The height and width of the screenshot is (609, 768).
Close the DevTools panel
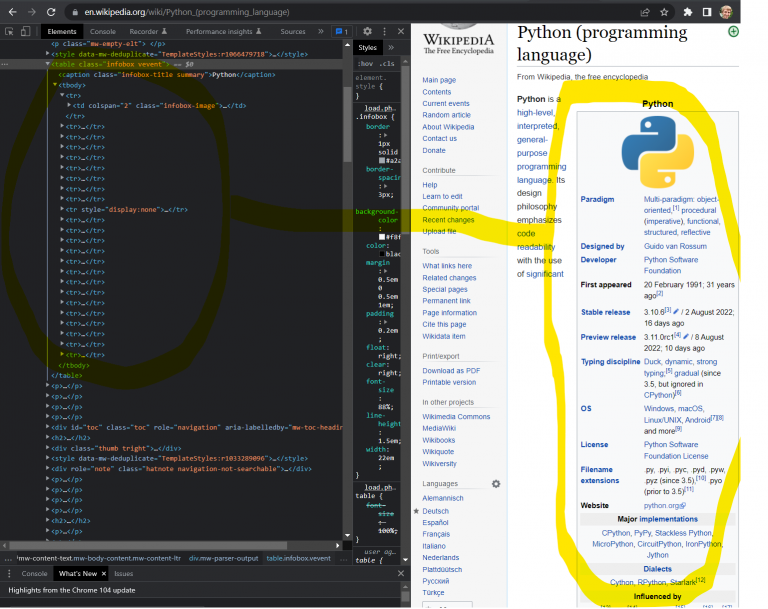401,31
